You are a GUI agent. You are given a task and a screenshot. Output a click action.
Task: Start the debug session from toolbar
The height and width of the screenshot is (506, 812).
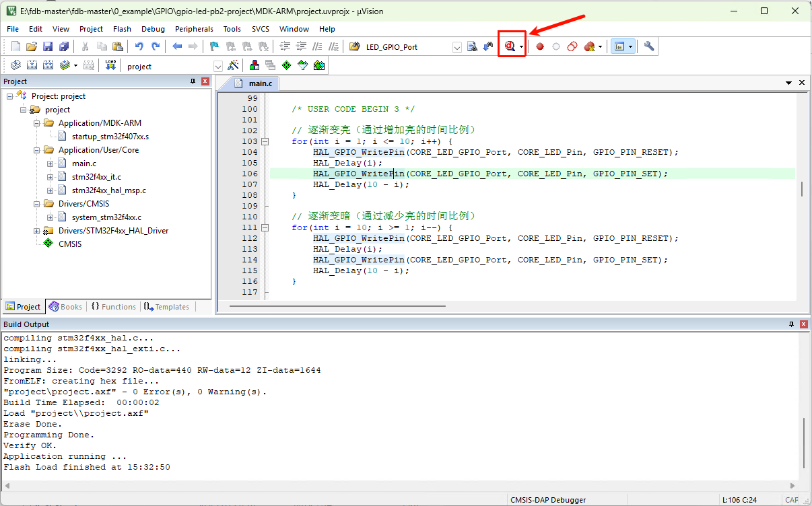pos(510,46)
